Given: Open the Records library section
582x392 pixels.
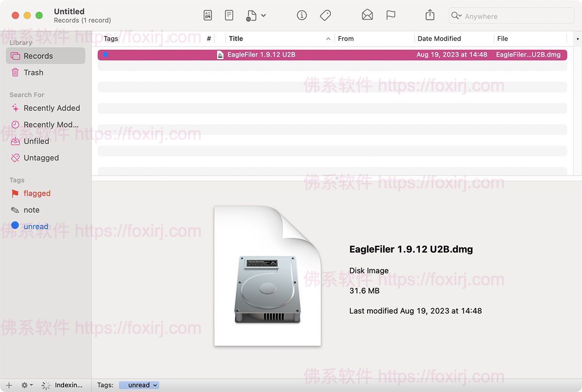Looking at the screenshot, I should point(39,56).
